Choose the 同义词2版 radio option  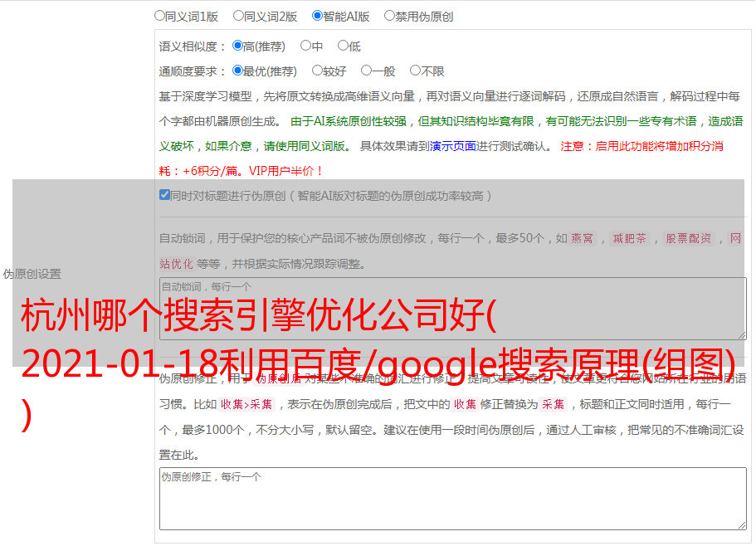click(238, 15)
